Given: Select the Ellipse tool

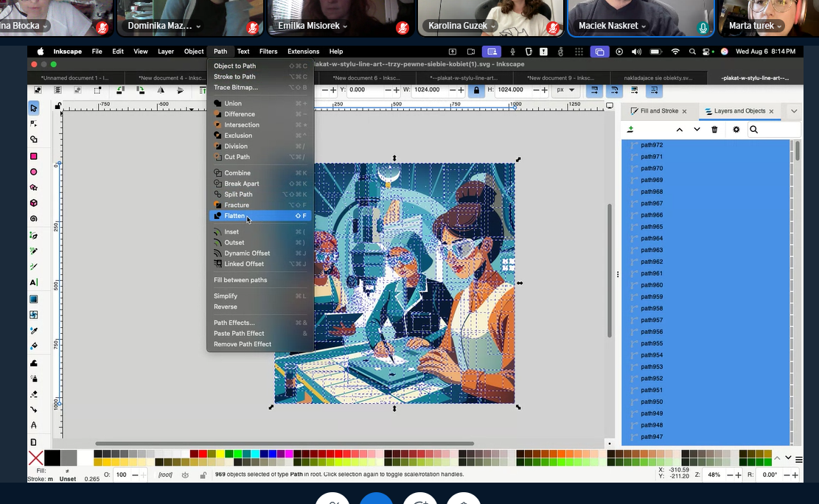Looking at the screenshot, I should point(34,172).
